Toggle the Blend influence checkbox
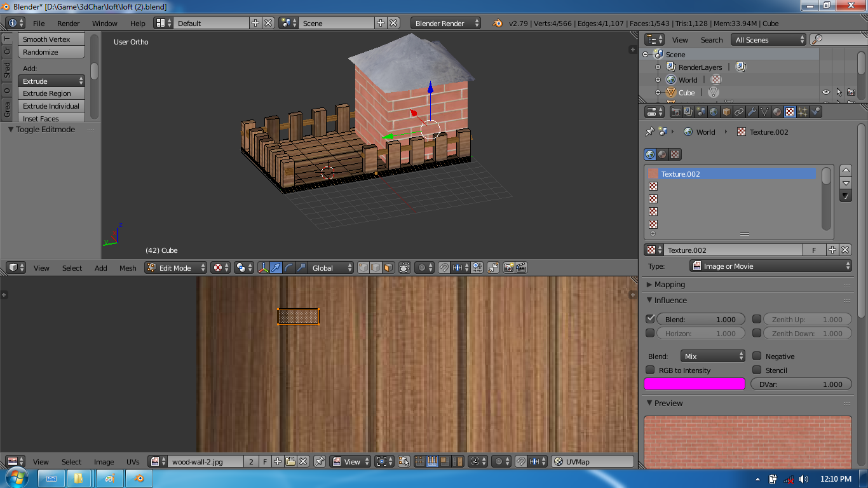Viewport: 868px width, 488px height. tap(650, 319)
